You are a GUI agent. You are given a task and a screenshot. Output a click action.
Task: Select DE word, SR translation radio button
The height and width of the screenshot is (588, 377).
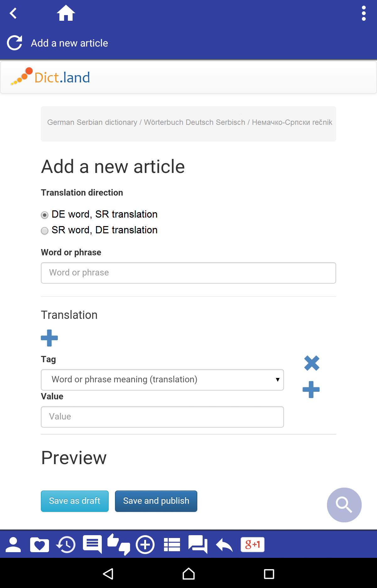45,215
